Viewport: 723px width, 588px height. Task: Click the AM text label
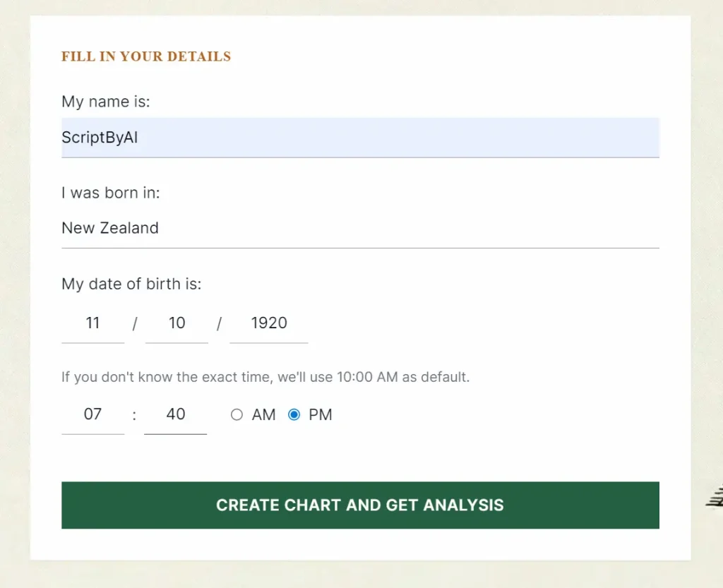[263, 415]
